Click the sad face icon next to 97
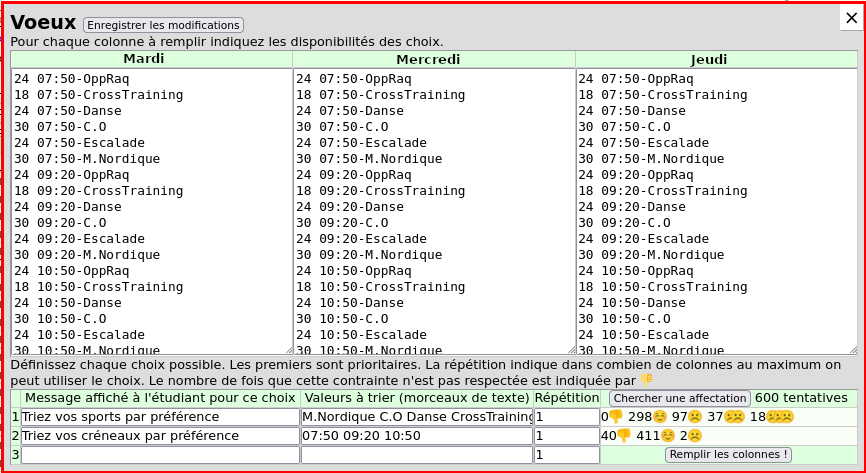This screenshot has height=473, width=866. (x=695, y=417)
